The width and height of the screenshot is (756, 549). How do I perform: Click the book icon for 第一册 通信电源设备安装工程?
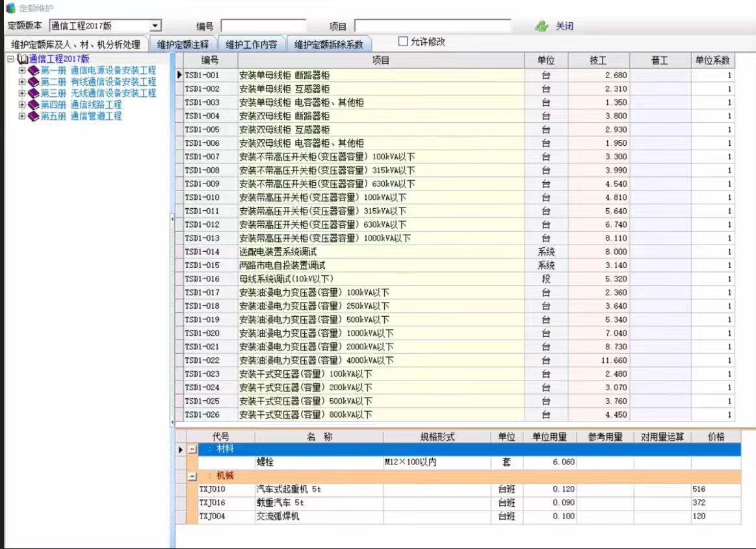coord(34,70)
